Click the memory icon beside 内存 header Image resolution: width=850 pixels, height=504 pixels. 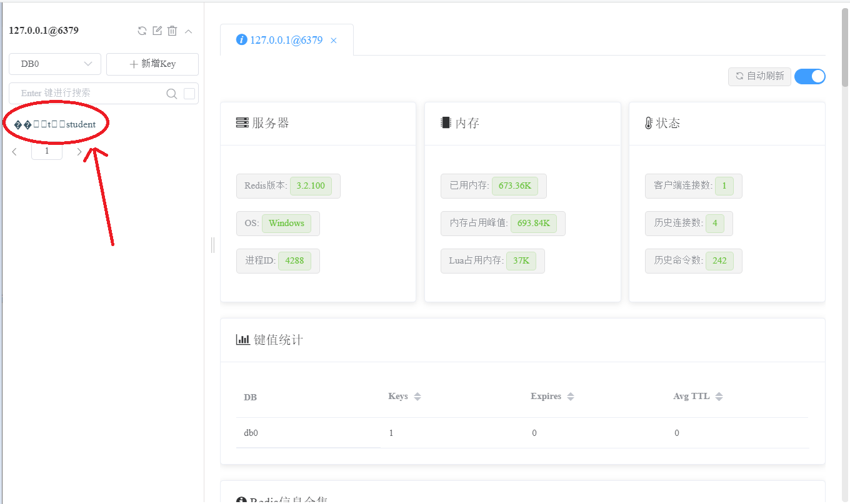click(x=445, y=122)
